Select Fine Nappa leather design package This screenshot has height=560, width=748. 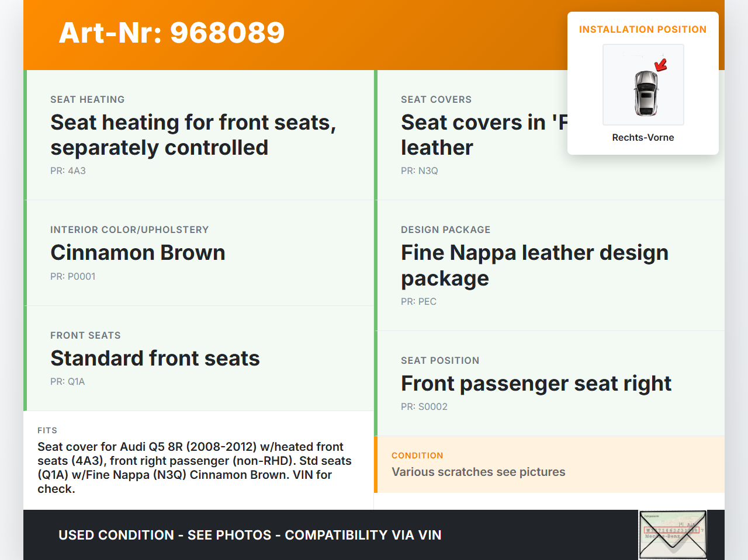(534, 265)
